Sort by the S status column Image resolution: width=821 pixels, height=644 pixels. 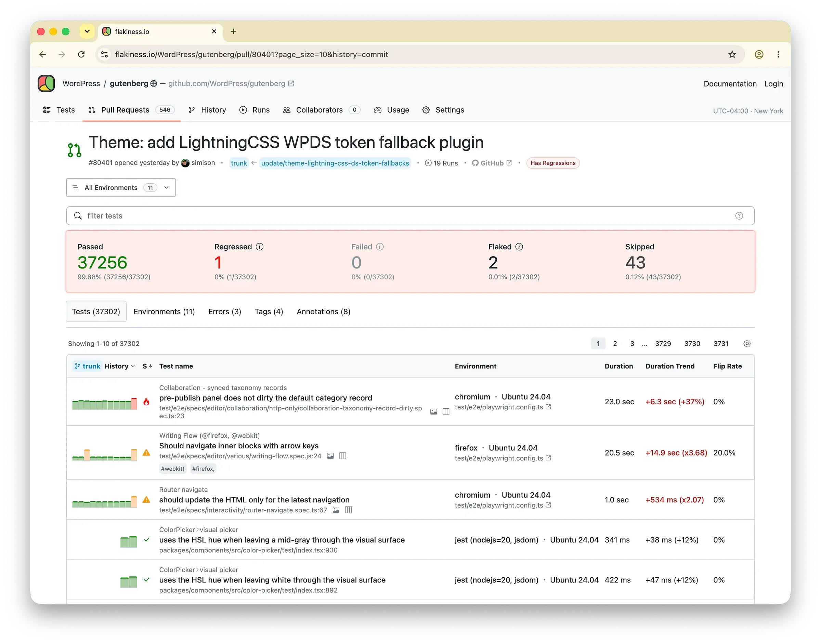pyautogui.click(x=147, y=366)
